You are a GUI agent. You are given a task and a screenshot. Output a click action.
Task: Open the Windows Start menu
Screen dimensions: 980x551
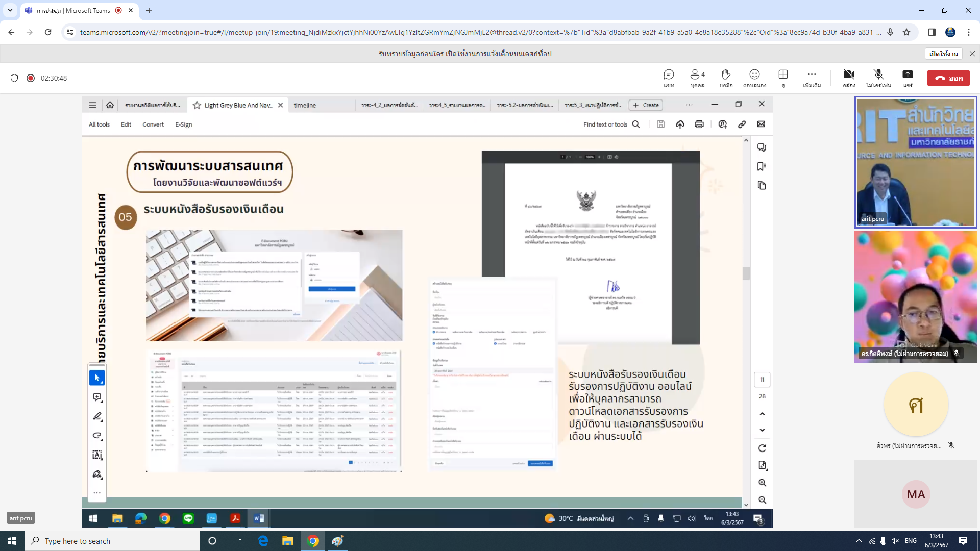(x=12, y=541)
